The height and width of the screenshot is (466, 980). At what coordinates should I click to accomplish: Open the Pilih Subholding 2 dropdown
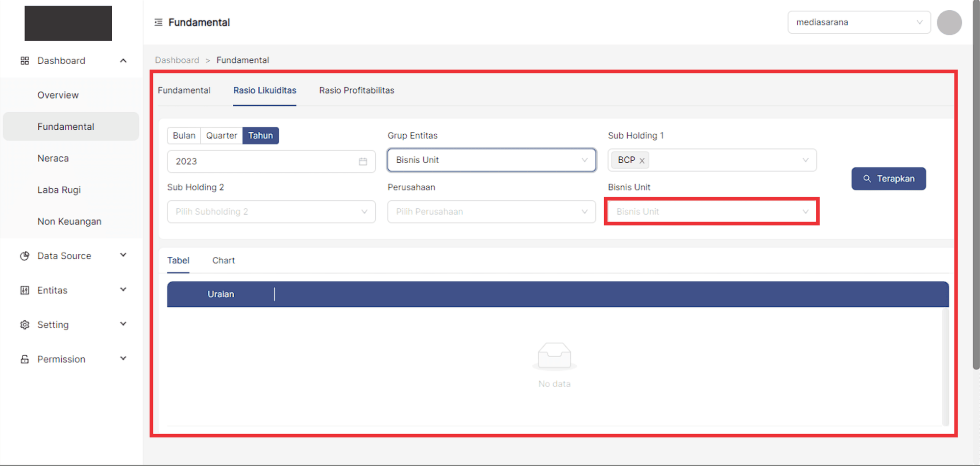click(x=271, y=212)
